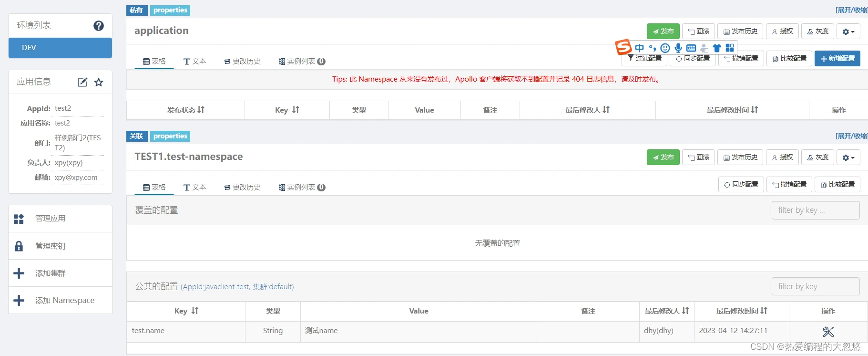
Task: Click filter by key field in 覆盖的配置
Action: (815, 210)
